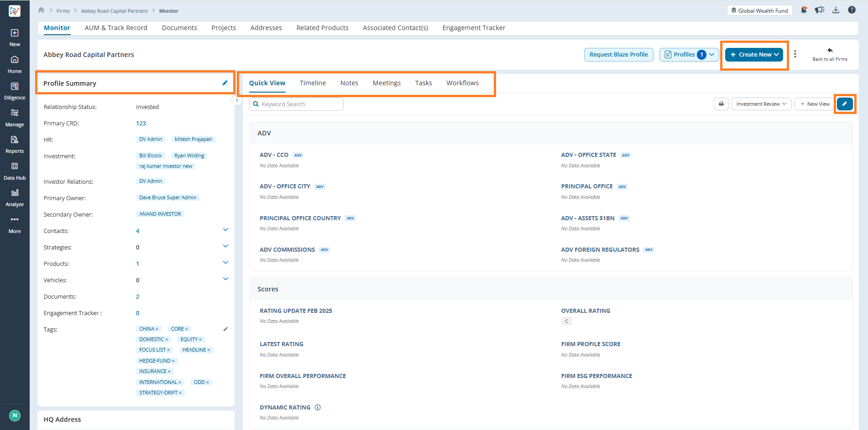
Task: Open Primary CRD 123 link
Action: point(141,124)
